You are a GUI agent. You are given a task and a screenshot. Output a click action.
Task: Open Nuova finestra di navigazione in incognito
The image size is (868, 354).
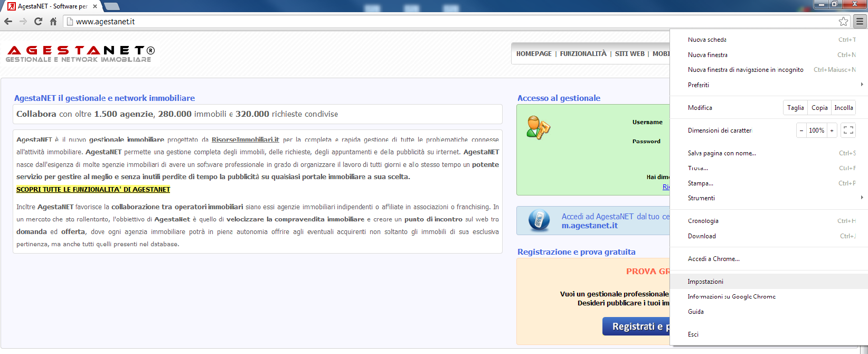[x=769, y=70]
